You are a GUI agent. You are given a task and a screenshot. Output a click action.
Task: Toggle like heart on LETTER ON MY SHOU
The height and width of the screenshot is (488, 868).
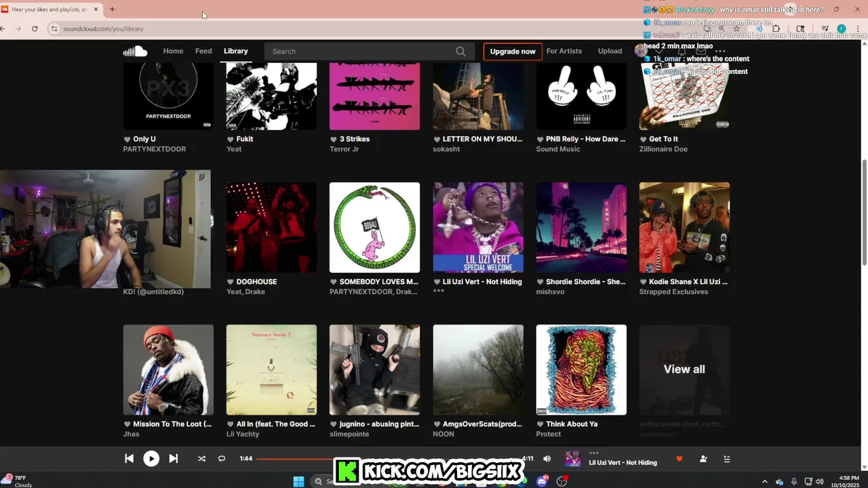click(x=437, y=139)
